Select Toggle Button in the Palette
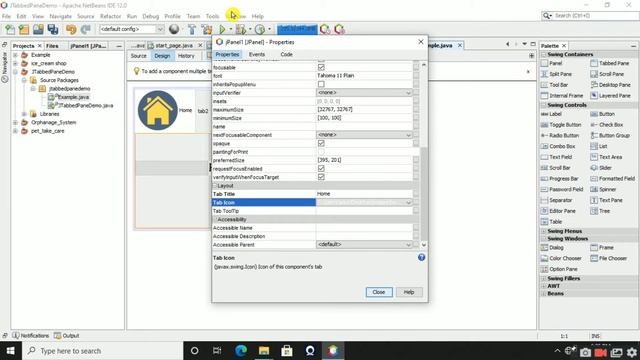Screen dimensions: 640x360 tap(561, 124)
